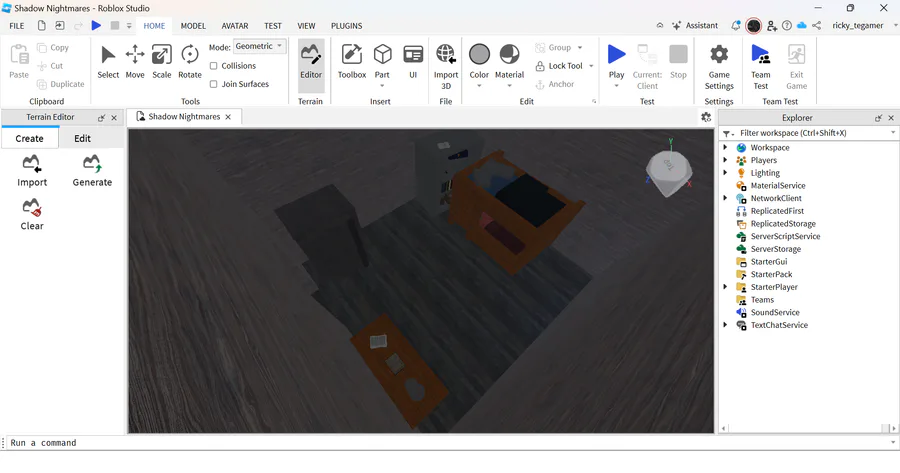Click the UI insert icon
The height and width of the screenshot is (473, 900).
click(x=413, y=55)
